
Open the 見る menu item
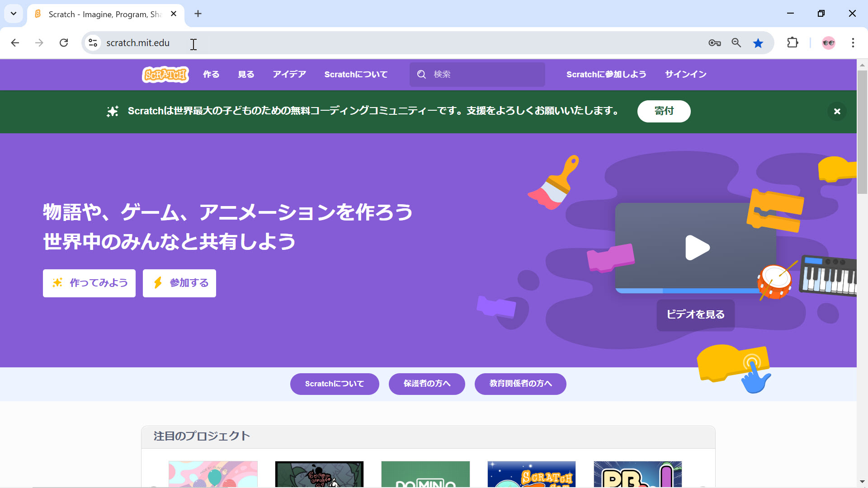[x=246, y=74]
